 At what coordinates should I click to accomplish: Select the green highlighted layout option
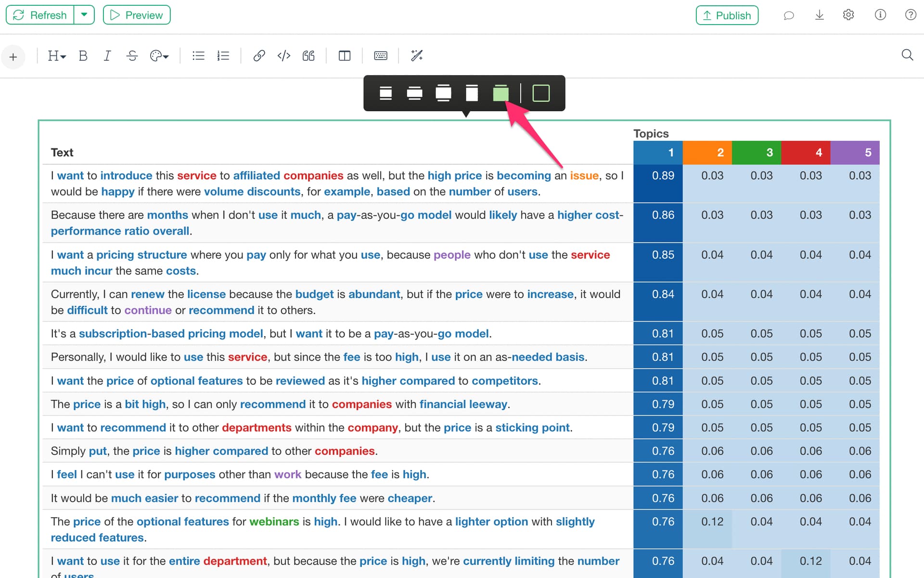pos(501,93)
